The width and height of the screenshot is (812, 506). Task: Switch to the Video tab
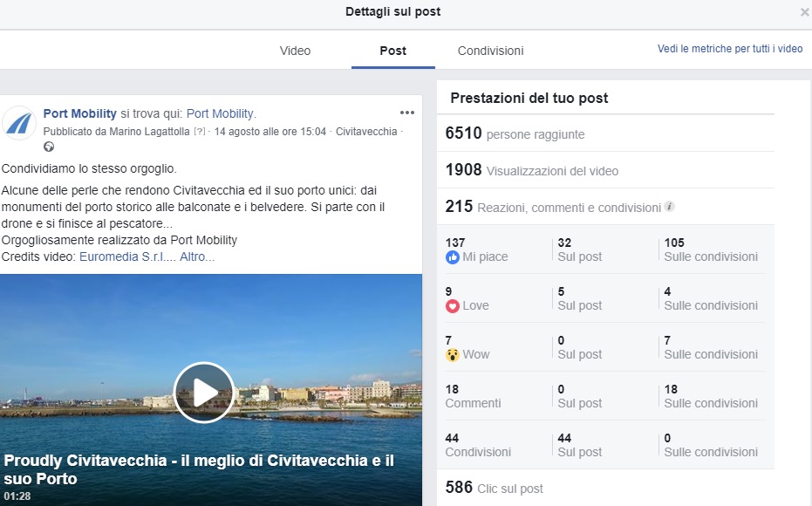[x=295, y=51]
